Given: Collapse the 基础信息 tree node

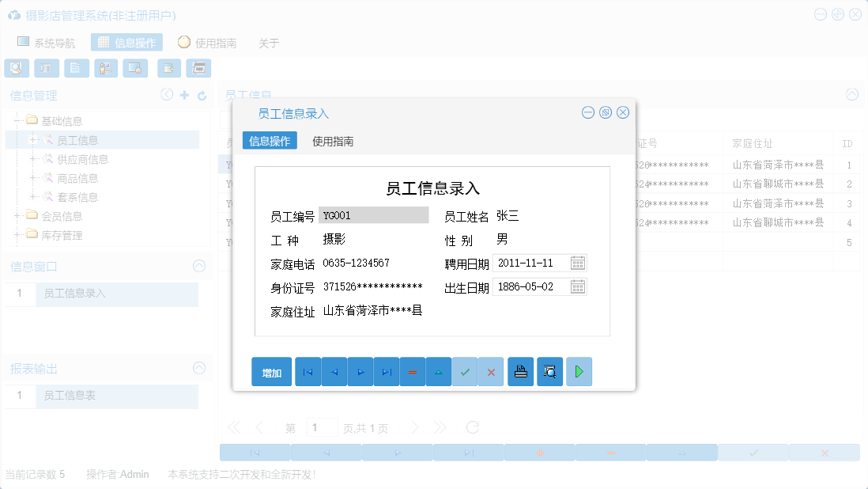Looking at the screenshot, I should point(17,119).
